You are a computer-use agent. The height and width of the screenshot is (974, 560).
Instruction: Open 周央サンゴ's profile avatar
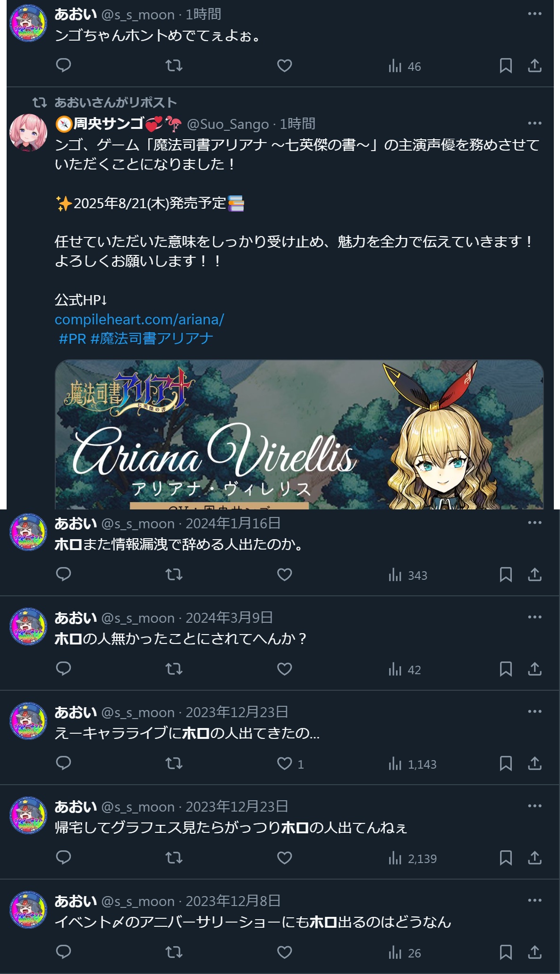click(28, 132)
